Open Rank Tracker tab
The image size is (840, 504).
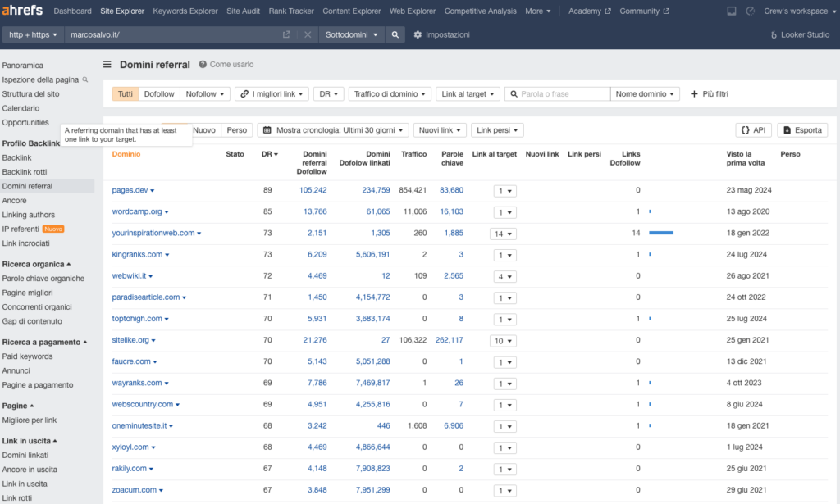(291, 11)
